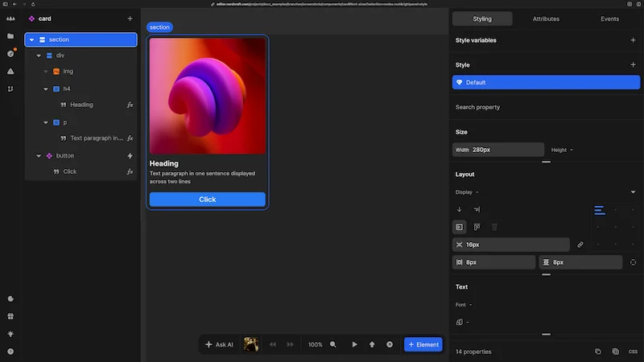Click the zoom magnifier icon in bottom toolbar

(x=333, y=344)
